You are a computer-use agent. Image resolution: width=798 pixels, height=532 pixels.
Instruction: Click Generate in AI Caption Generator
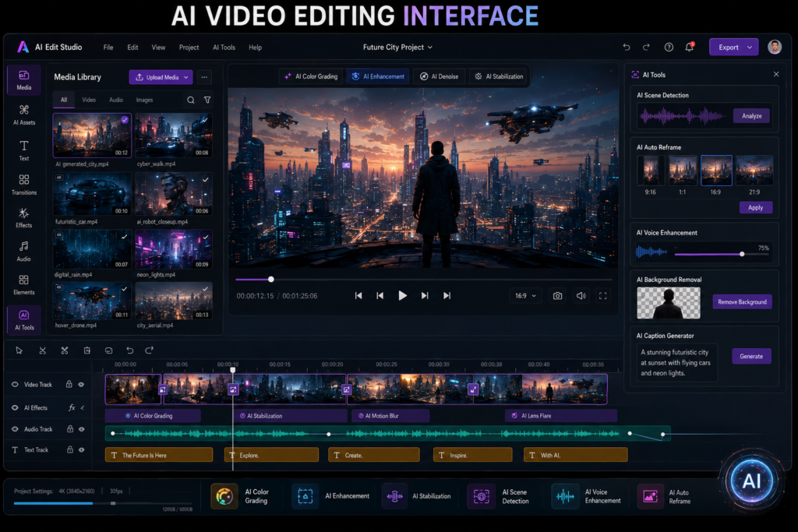[751, 356]
